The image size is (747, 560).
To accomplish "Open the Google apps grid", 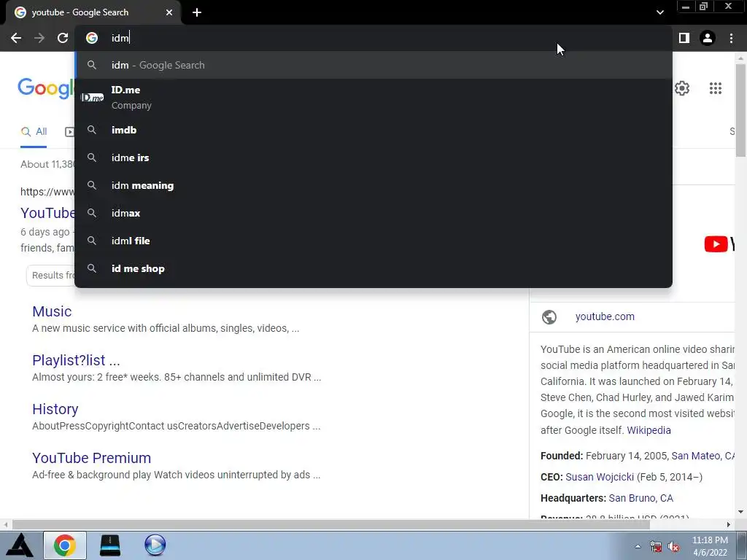I will 715,88.
